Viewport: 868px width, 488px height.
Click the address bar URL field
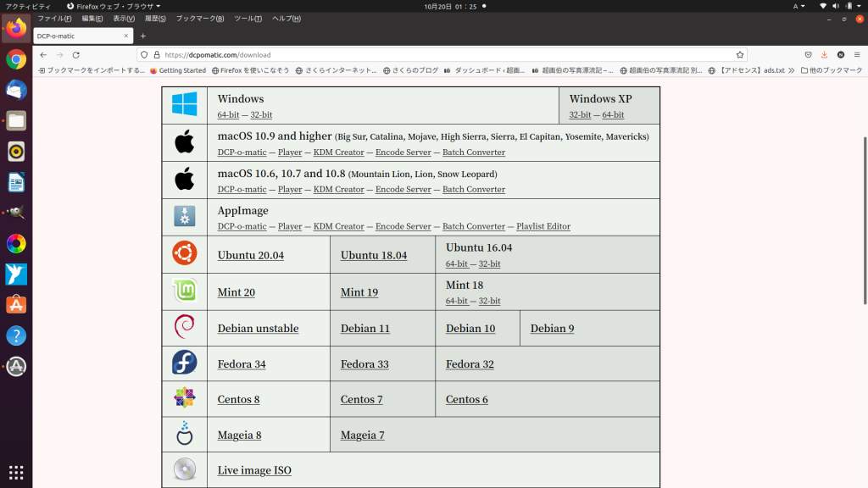click(x=442, y=55)
